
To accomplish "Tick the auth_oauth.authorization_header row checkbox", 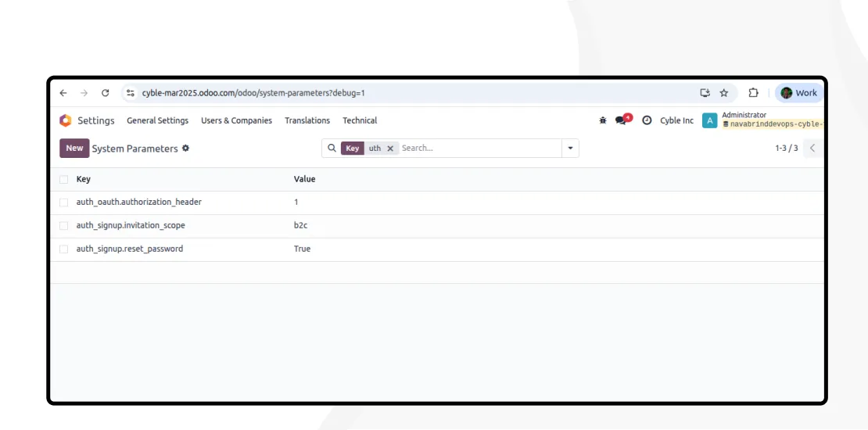I will click(64, 202).
